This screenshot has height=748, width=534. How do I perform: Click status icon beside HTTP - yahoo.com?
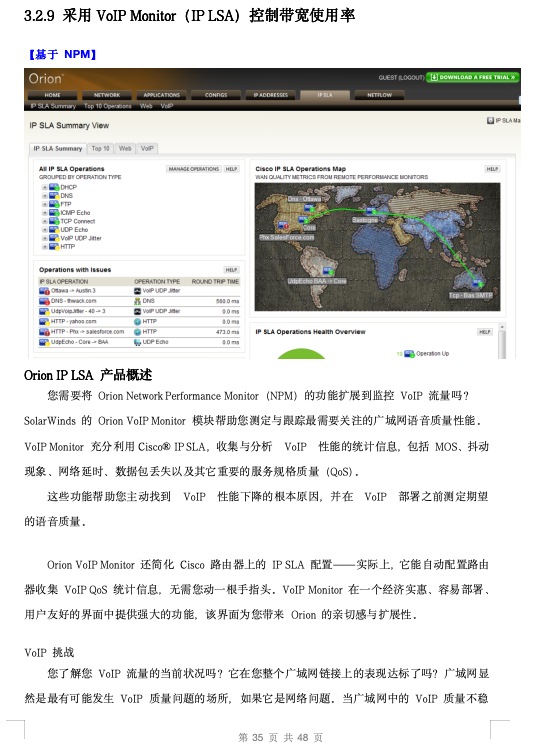(x=44, y=322)
